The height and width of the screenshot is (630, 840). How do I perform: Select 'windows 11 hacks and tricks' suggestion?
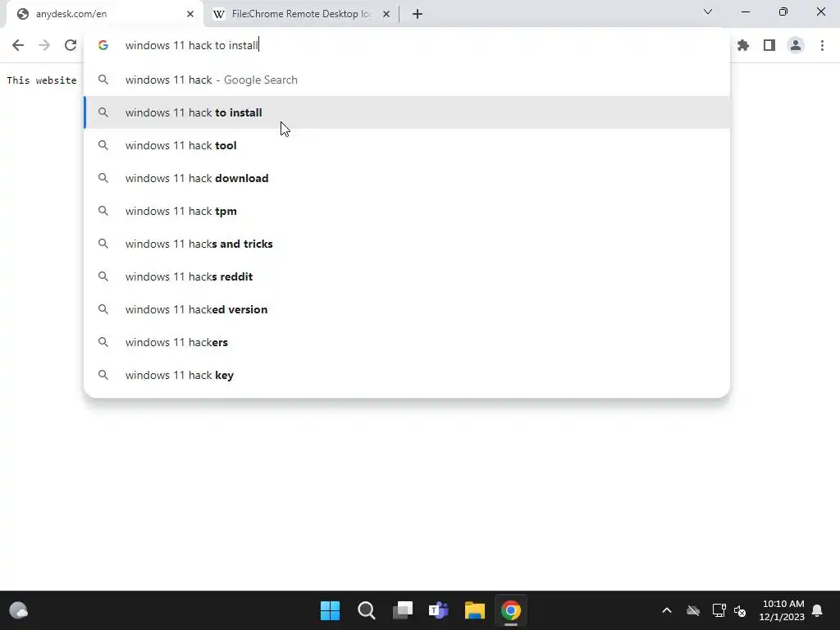pyautogui.click(x=407, y=244)
